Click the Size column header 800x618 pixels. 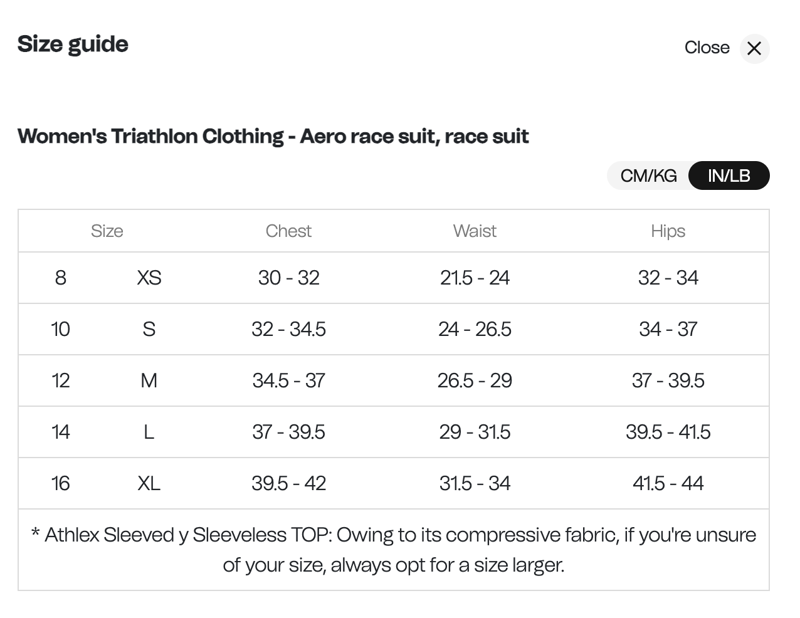coord(108,230)
